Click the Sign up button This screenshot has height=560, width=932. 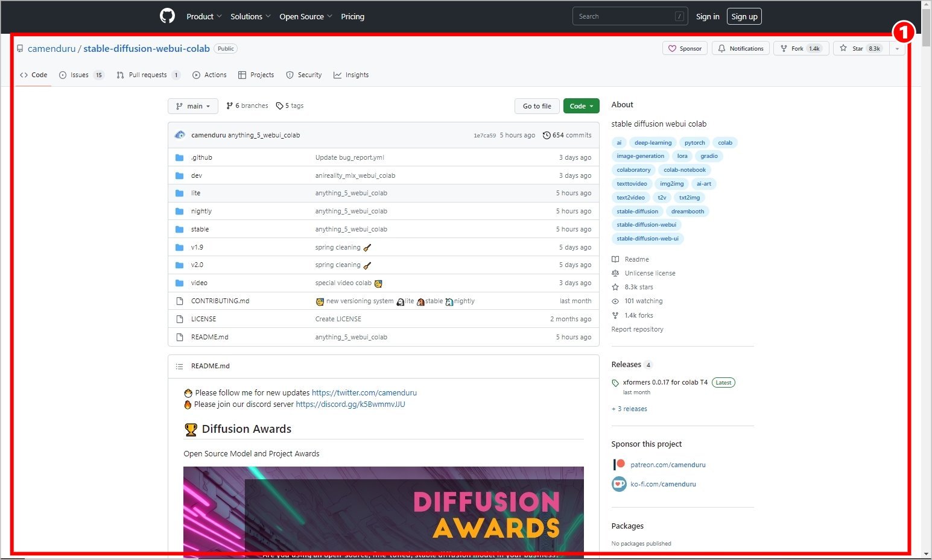pos(744,16)
